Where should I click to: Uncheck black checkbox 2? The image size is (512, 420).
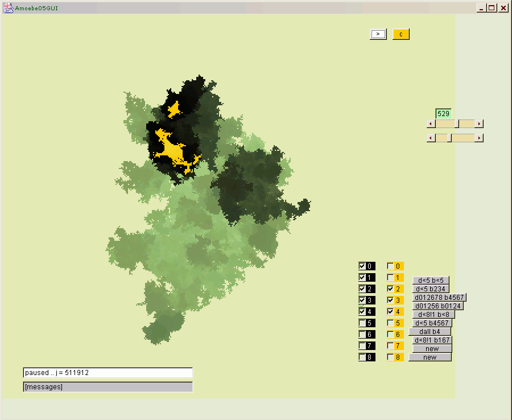point(362,289)
